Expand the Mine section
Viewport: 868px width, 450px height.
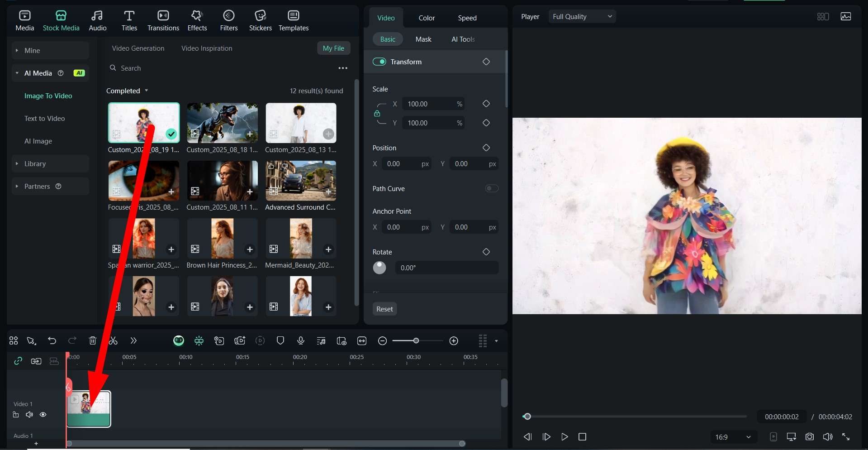click(x=50, y=50)
